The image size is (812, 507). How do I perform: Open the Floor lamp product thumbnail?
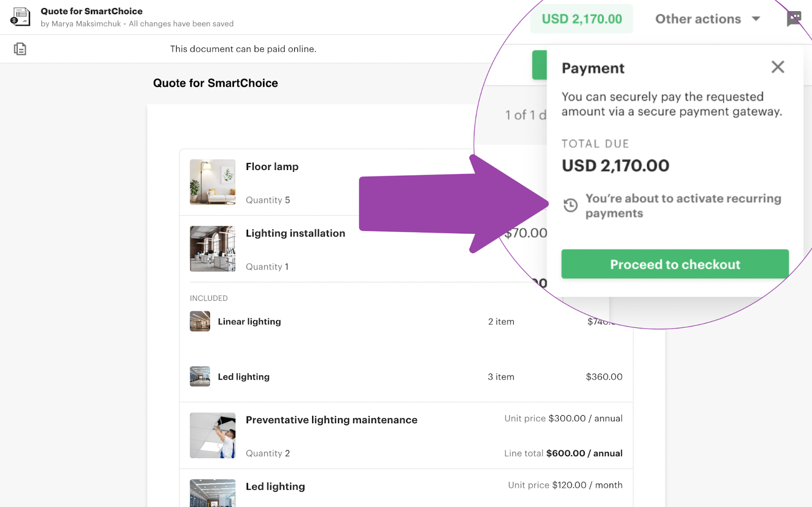pyautogui.click(x=213, y=182)
